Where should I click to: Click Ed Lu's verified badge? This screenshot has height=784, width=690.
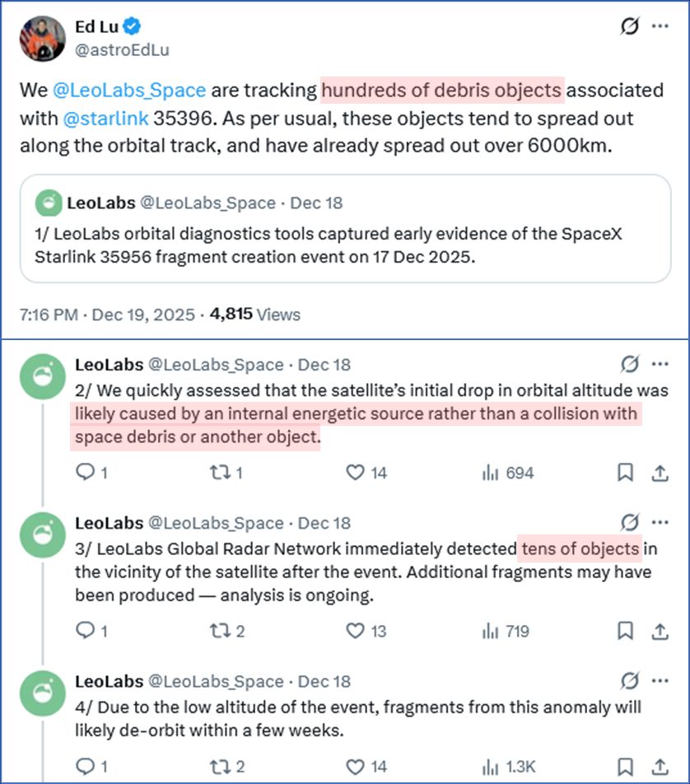coord(133,26)
